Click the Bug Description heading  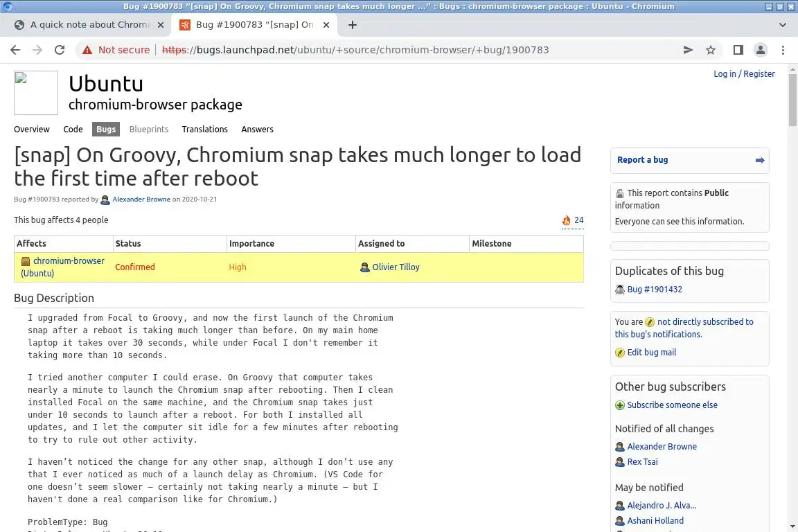(54, 299)
